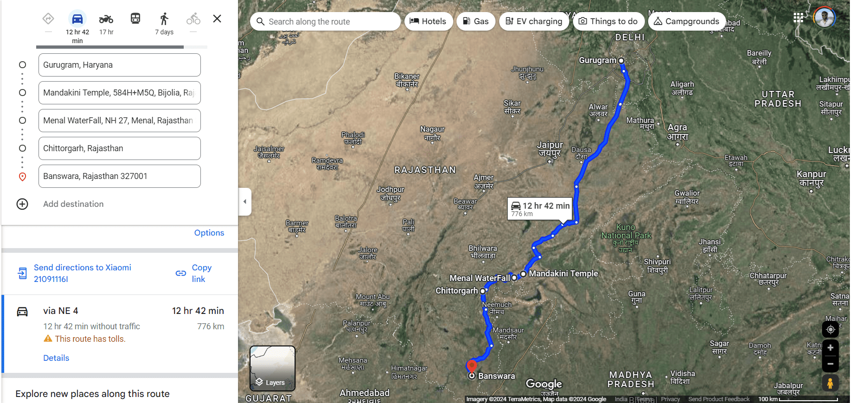Click the Chittorgarh, Rajasthan destination field

pos(120,148)
